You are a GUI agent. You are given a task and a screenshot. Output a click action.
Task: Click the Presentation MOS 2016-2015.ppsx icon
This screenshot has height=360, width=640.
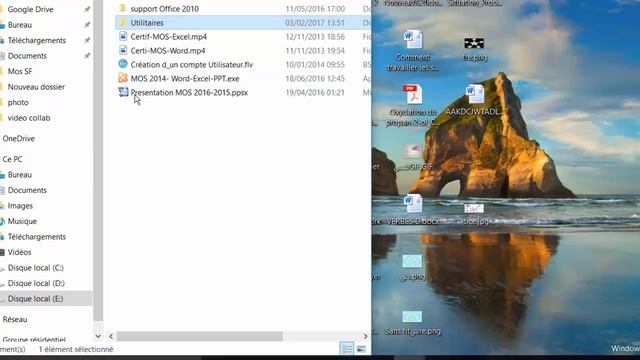[x=123, y=92]
